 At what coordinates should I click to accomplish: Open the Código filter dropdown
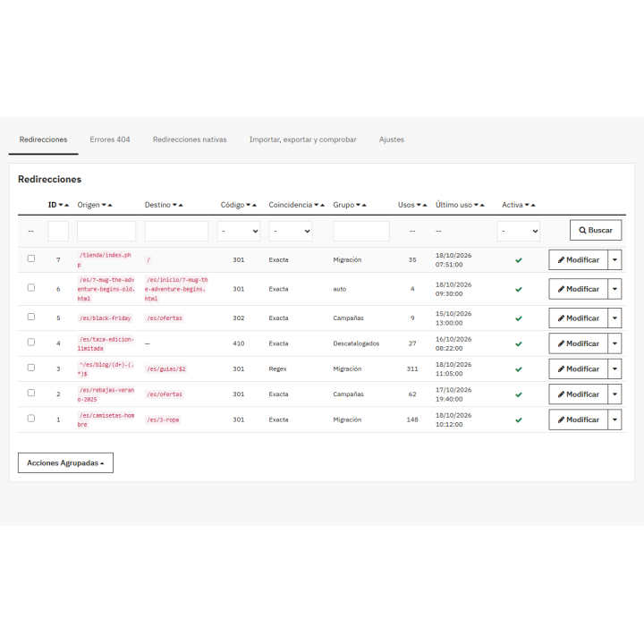point(239,231)
